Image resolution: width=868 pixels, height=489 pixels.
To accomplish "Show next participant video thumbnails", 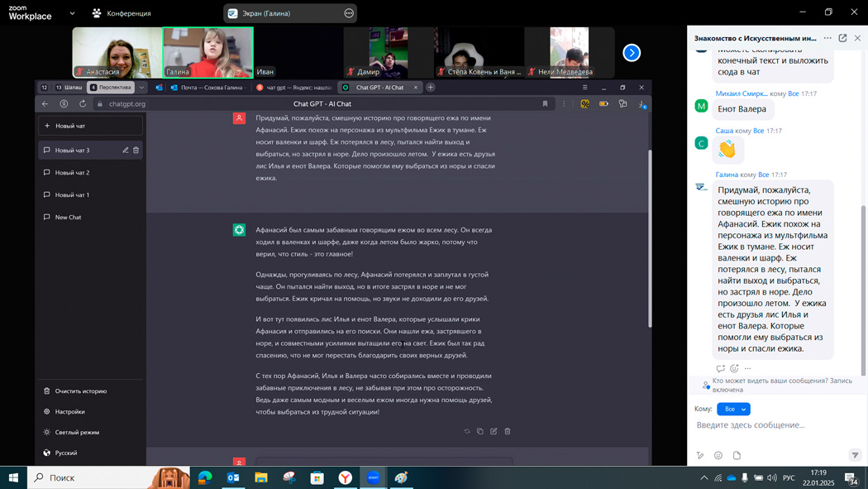I will pyautogui.click(x=632, y=53).
